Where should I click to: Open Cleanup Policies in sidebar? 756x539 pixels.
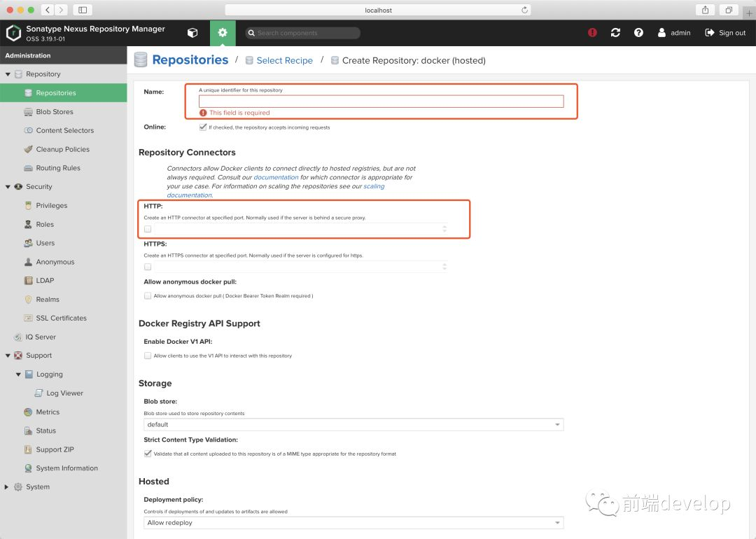coord(63,149)
